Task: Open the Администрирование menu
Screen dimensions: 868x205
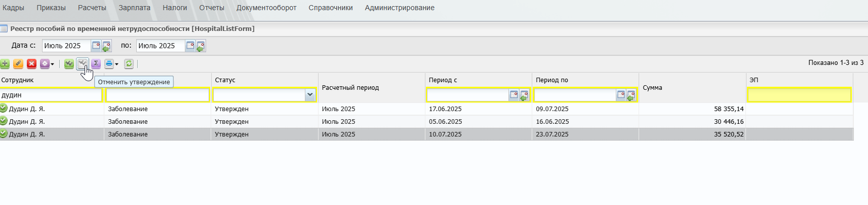Action: 400,8
